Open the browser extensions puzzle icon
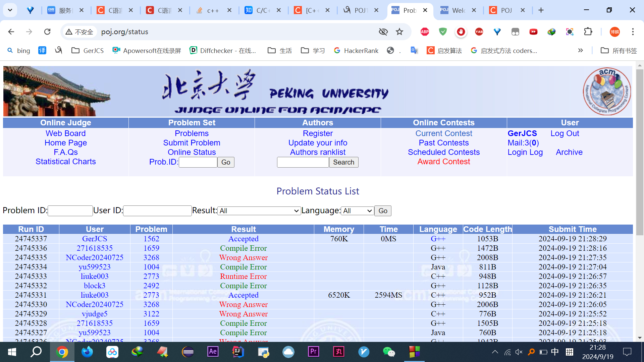This screenshot has height=362, width=644. (x=588, y=32)
